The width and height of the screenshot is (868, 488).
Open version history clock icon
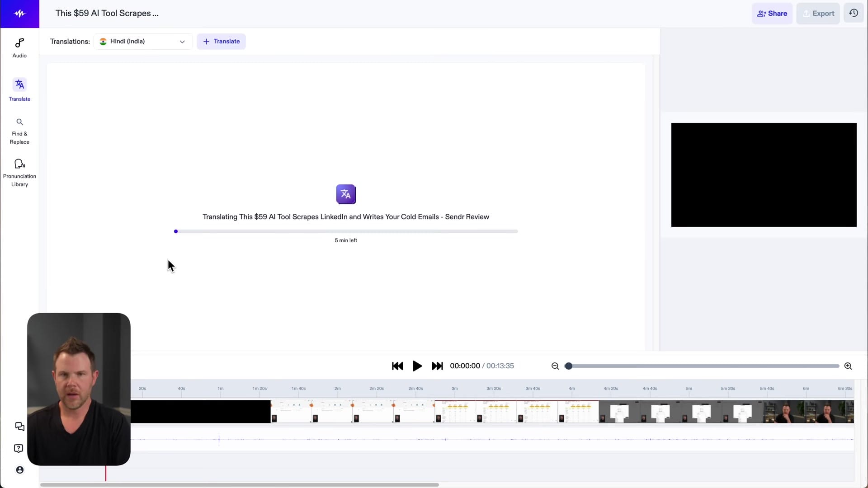pos(854,13)
